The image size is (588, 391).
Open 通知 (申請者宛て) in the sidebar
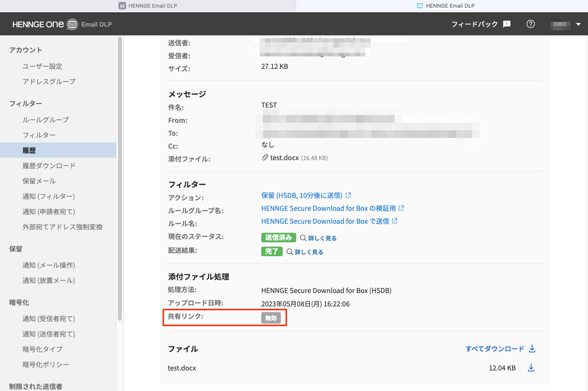click(49, 212)
